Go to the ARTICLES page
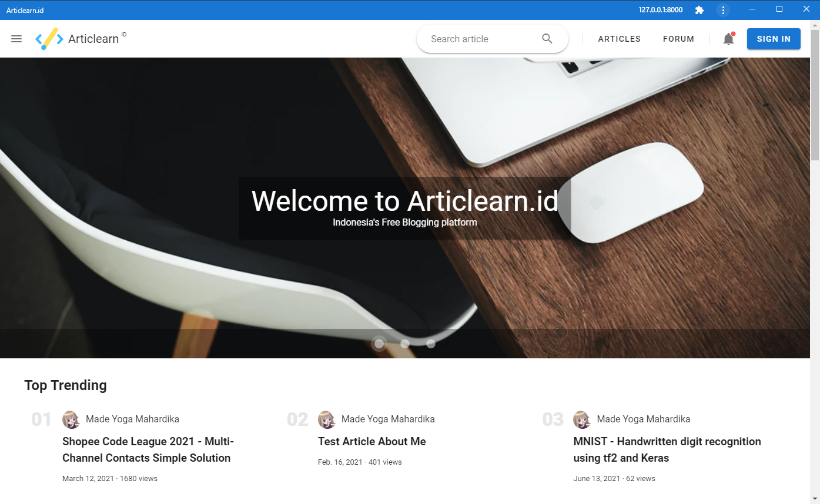820x504 pixels. coord(620,39)
